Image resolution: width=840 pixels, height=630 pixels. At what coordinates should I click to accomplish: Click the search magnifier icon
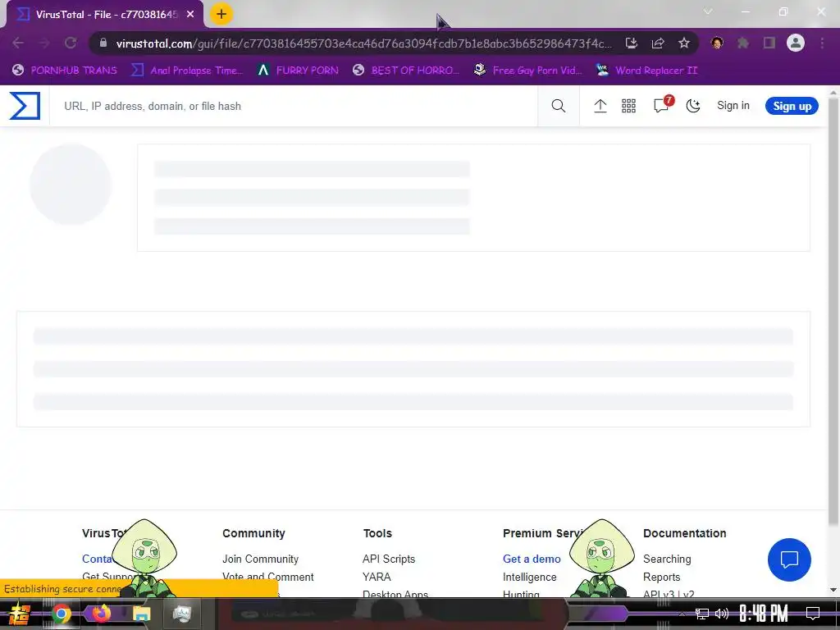(558, 106)
